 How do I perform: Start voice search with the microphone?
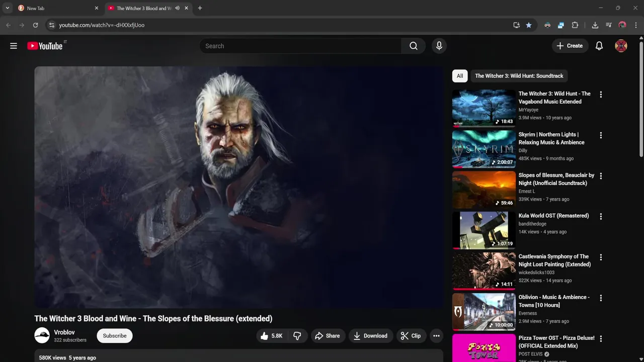439,46
